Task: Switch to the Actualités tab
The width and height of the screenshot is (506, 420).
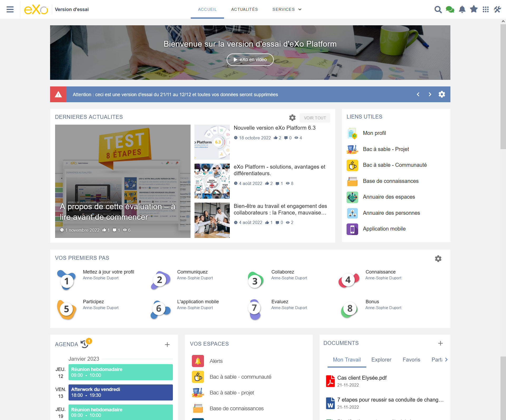Action: pyautogui.click(x=245, y=9)
